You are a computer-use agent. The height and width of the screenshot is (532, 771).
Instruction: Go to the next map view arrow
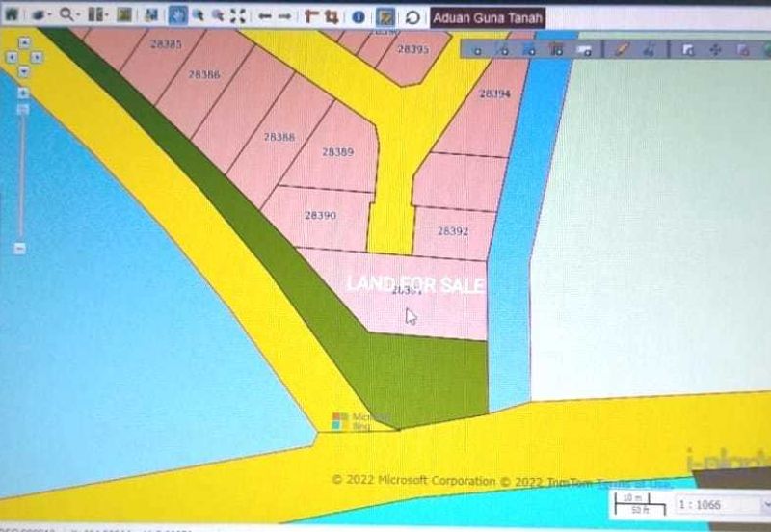pyautogui.click(x=285, y=16)
